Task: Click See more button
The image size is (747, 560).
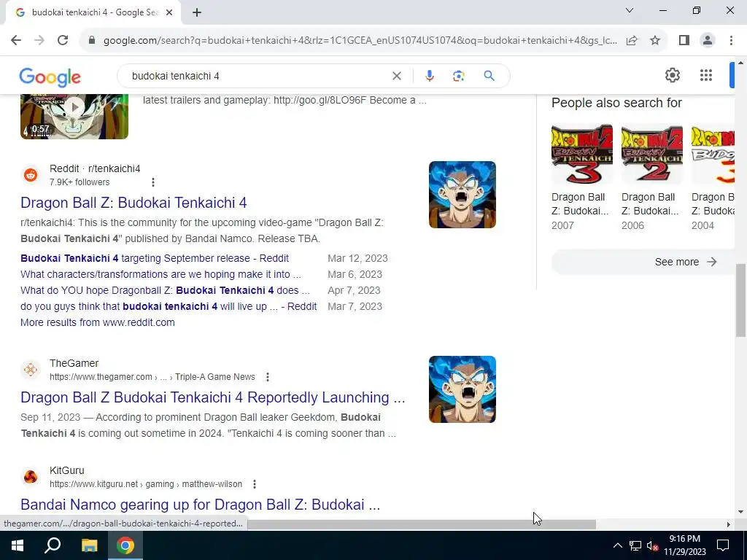Action: click(643, 262)
